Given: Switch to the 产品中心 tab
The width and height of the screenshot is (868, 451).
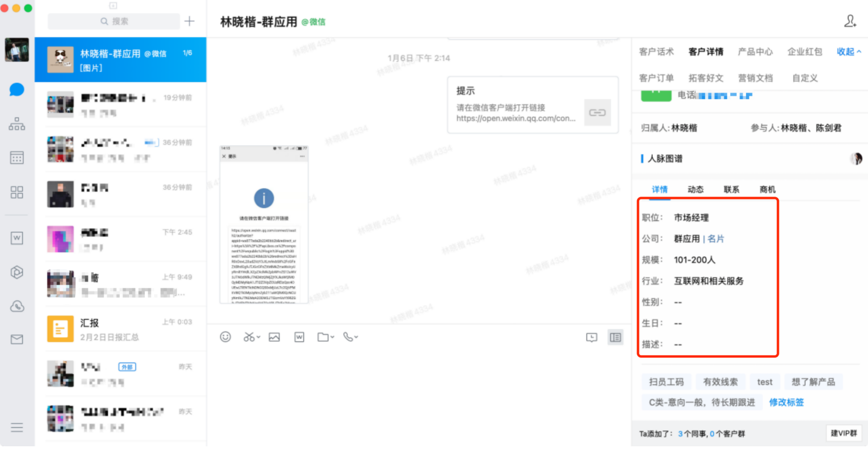Looking at the screenshot, I should point(755,52).
